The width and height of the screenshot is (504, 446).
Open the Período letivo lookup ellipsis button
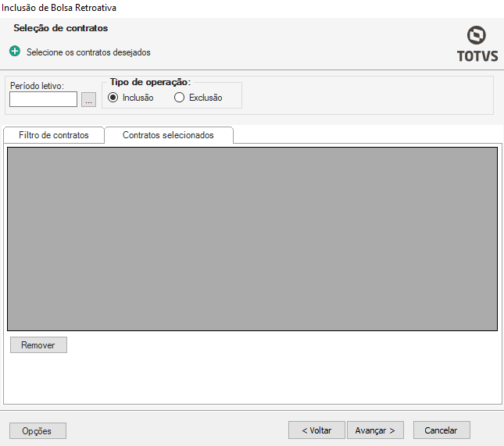click(88, 99)
